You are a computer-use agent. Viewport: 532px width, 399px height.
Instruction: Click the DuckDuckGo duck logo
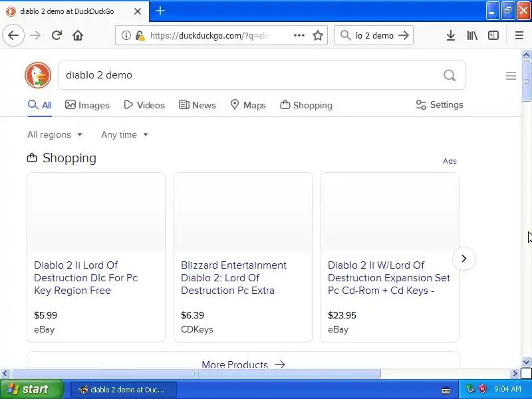(38, 75)
